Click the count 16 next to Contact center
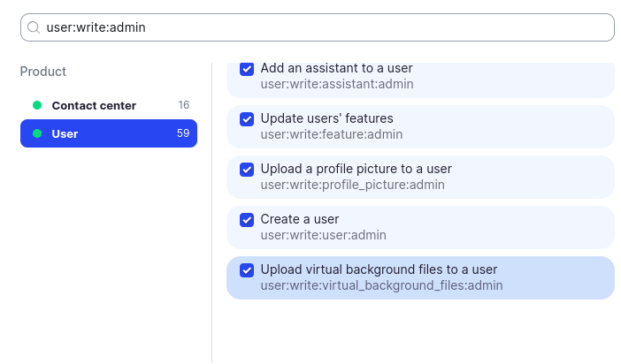 pyautogui.click(x=183, y=105)
